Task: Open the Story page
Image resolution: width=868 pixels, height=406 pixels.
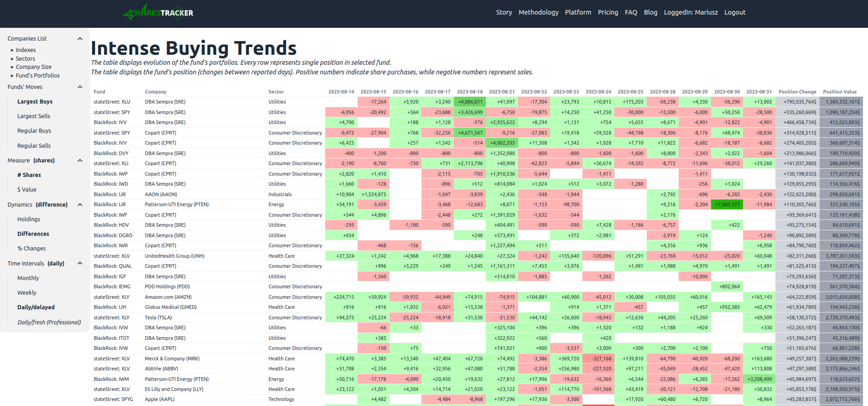Action: tap(504, 12)
